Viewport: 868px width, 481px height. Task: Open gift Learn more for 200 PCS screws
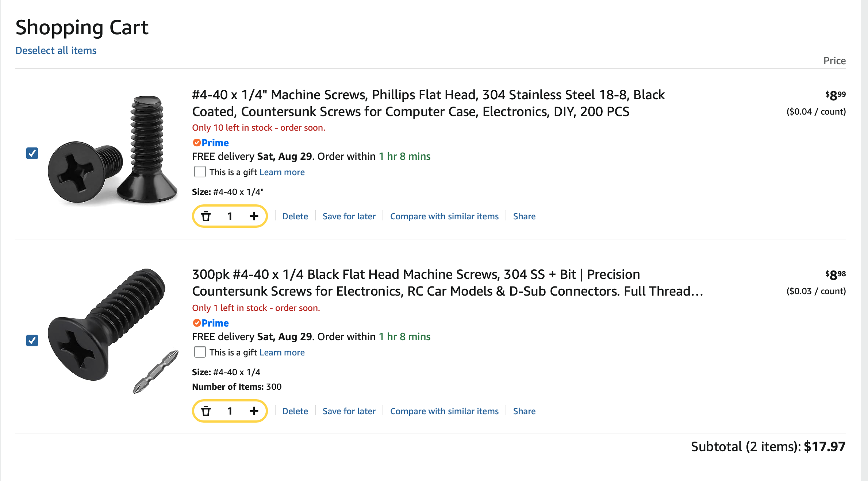coord(282,172)
